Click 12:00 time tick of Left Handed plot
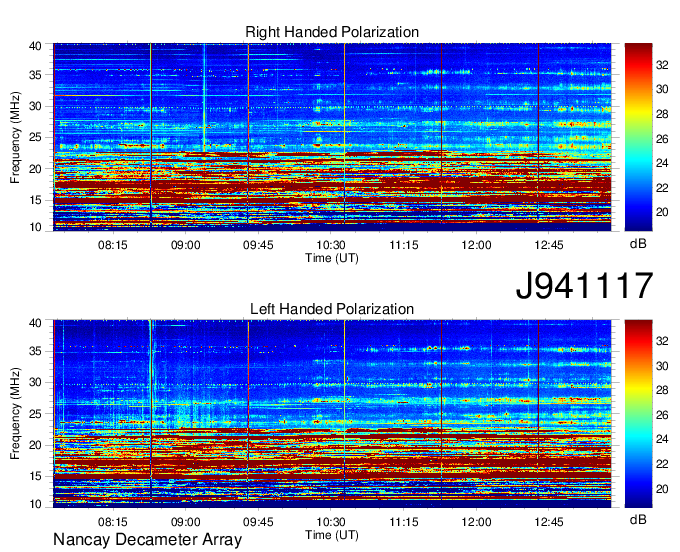Screen dimensions: 680x552 (476, 521)
